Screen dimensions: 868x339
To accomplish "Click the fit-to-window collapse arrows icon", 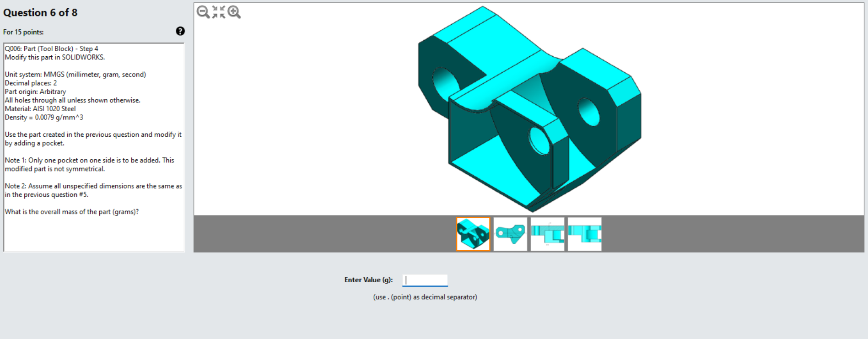I will [219, 12].
